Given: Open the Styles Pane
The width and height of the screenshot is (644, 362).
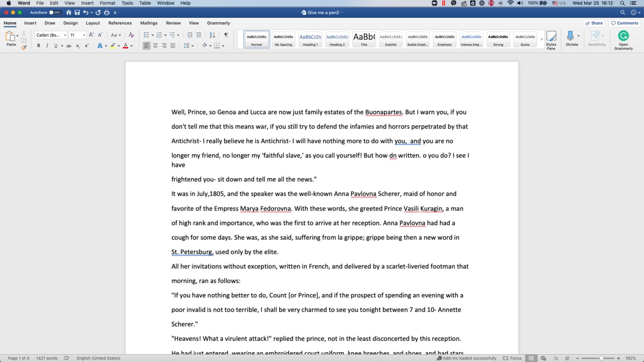Looking at the screenshot, I should (551, 39).
